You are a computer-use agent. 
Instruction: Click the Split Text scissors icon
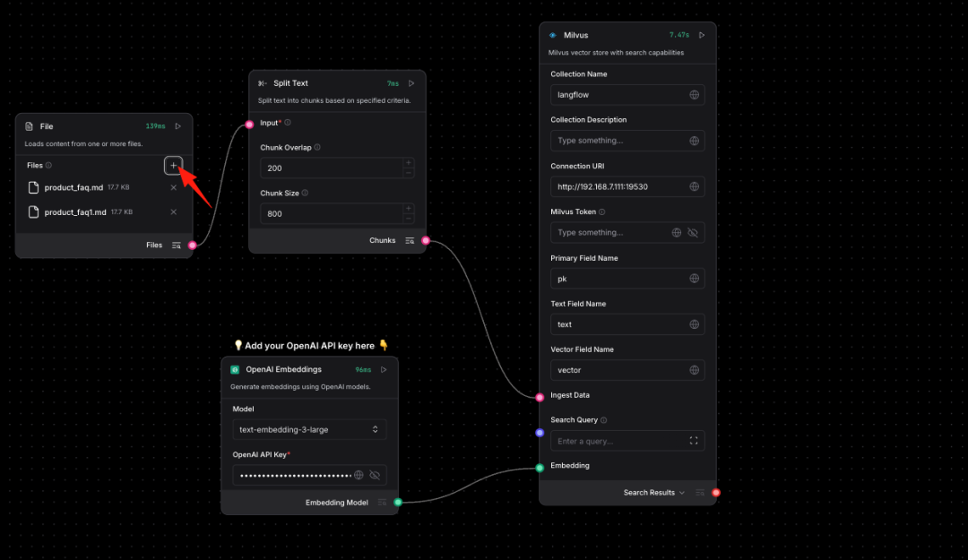[x=263, y=83]
